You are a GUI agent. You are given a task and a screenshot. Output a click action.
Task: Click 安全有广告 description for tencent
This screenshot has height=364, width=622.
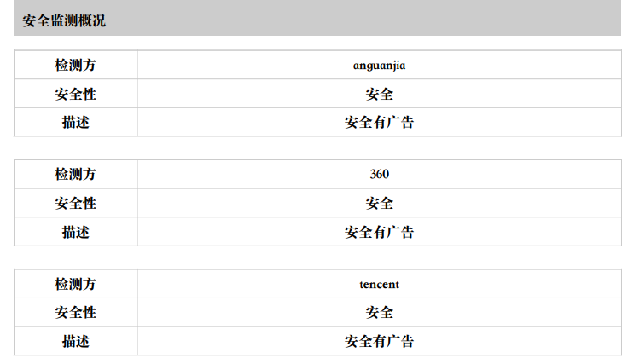(x=379, y=341)
